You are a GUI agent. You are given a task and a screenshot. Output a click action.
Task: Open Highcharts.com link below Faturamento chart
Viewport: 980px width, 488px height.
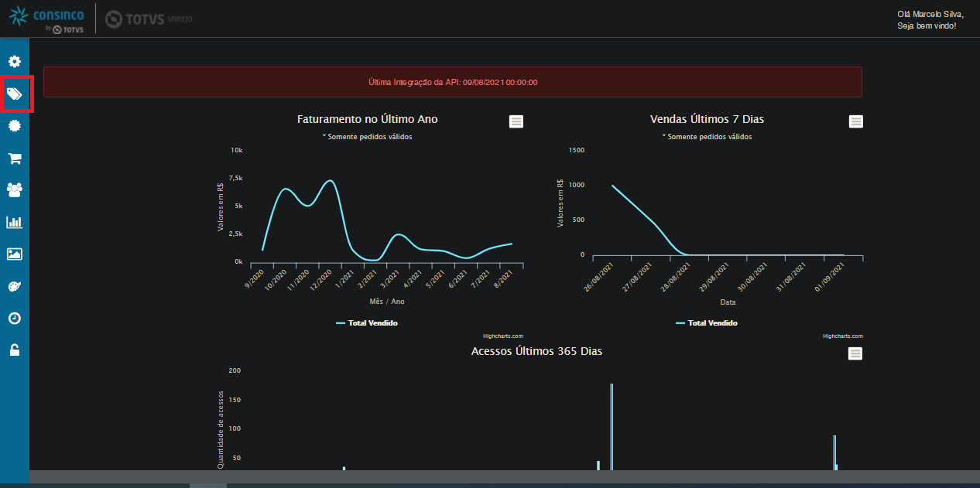(503, 336)
